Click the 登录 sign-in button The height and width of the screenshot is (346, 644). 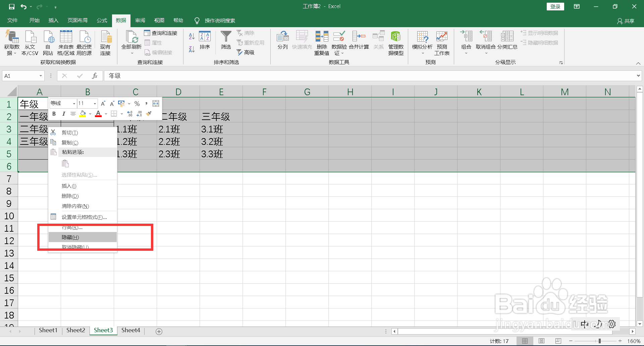coord(555,6)
